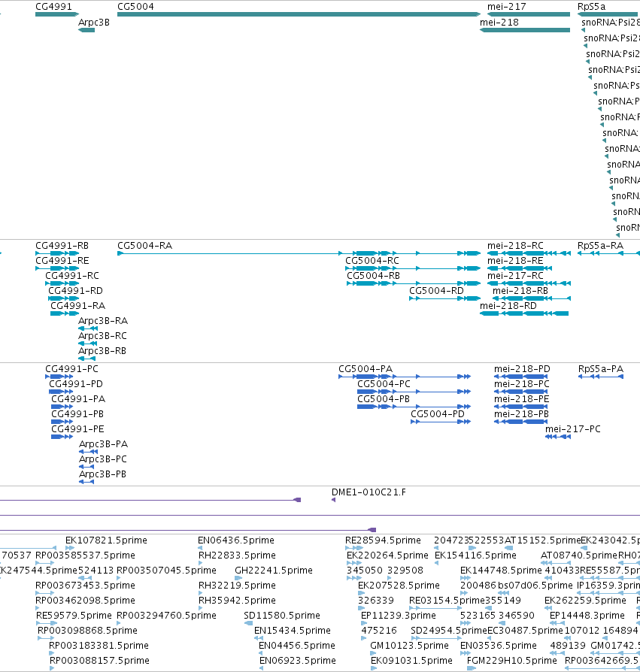Screen dimensions: 640x672
Task: Select protein mei-218-PC
Action: click(522, 384)
